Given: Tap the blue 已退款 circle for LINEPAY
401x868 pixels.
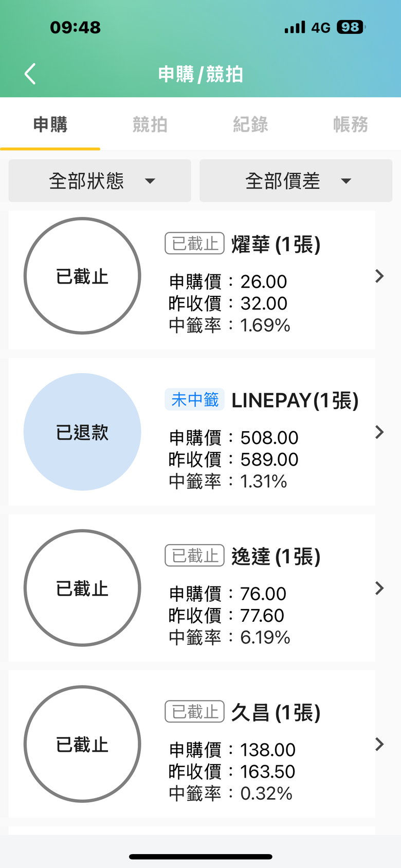Looking at the screenshot, I should (82, 432).
